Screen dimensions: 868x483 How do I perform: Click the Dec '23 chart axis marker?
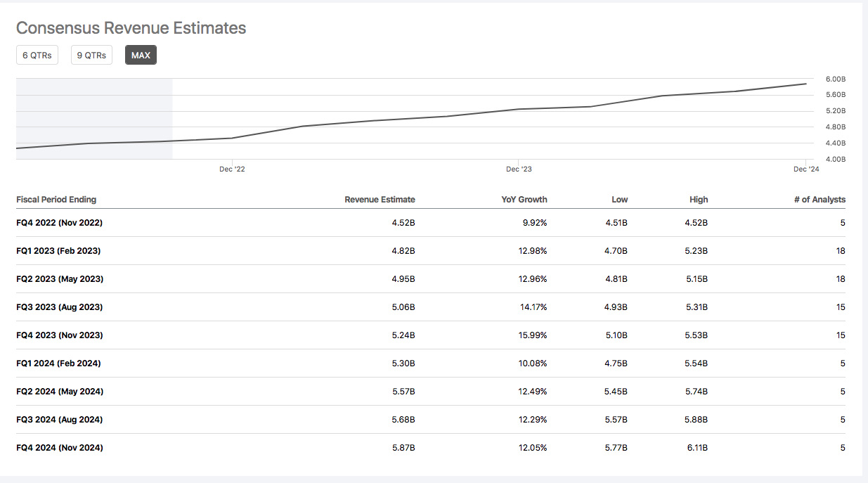pyautogui.click(x=519, y=169)
